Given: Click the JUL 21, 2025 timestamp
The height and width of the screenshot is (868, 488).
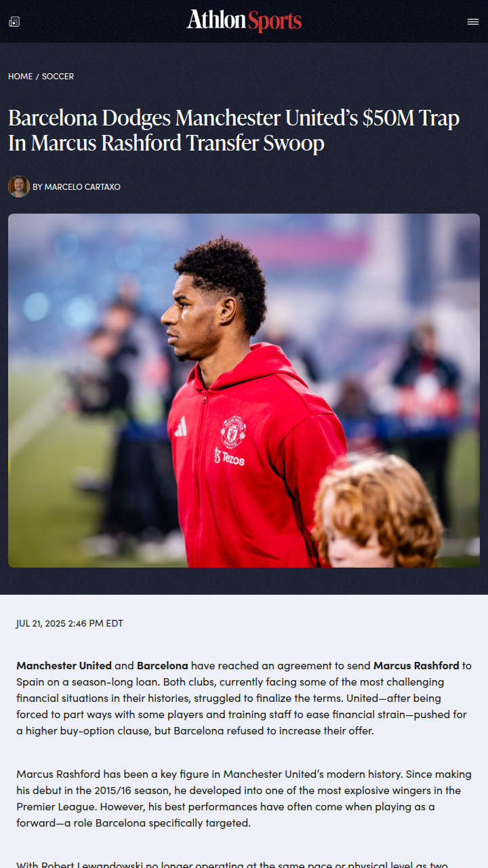Looking at the screenshot, I should (x=70, y=623).
